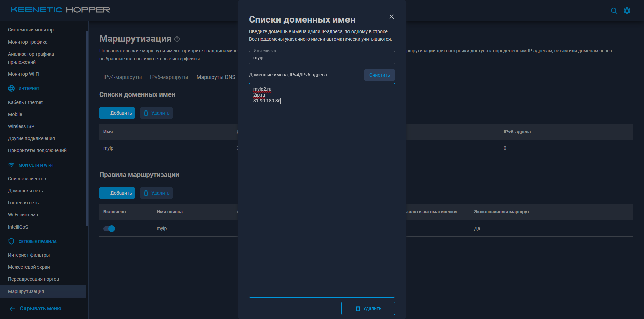
Task: Close the Списки доменных имен dialog
Action: click(x=391, y=17)
